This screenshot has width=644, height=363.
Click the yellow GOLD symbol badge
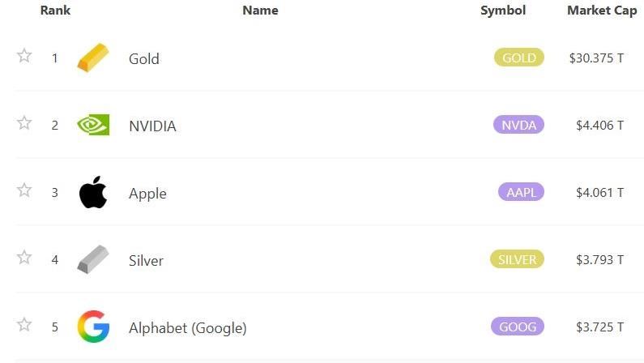(x=519, y=58)
